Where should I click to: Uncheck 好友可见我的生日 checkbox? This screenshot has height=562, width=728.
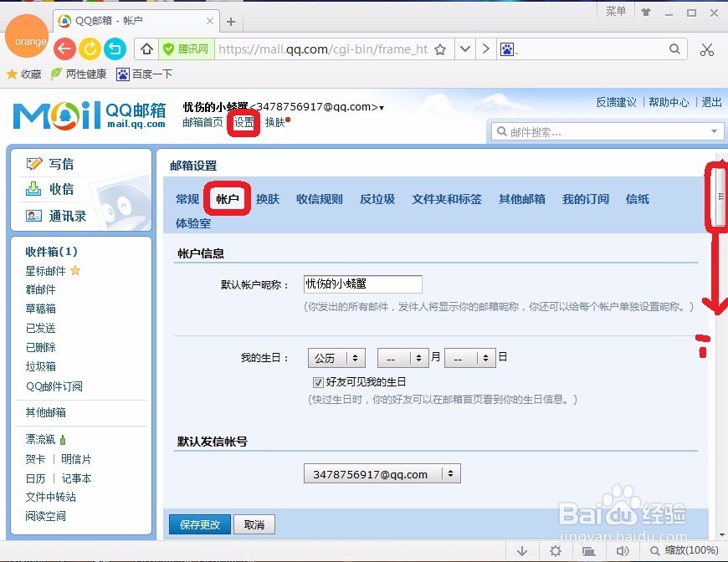click(x=318, y=381)
